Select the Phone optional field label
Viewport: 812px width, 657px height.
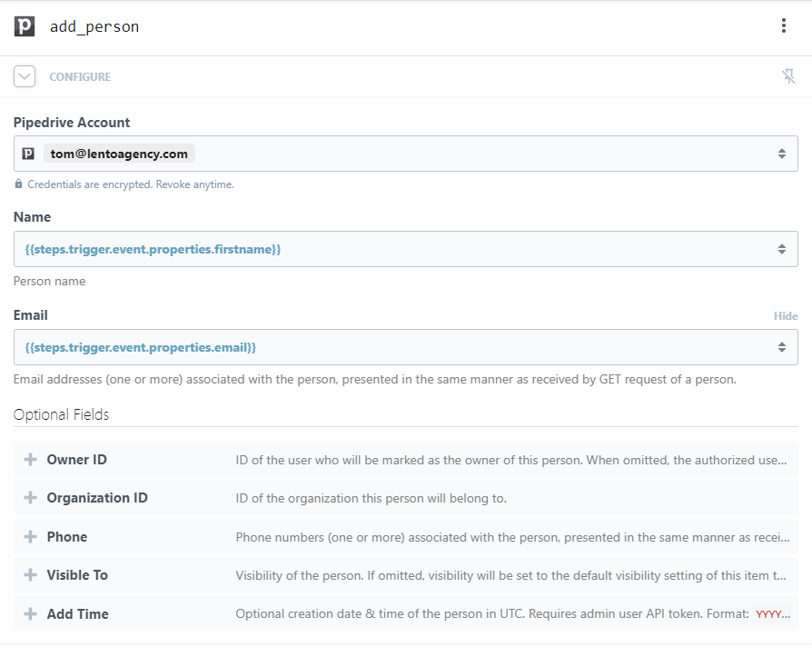(67, 537)
